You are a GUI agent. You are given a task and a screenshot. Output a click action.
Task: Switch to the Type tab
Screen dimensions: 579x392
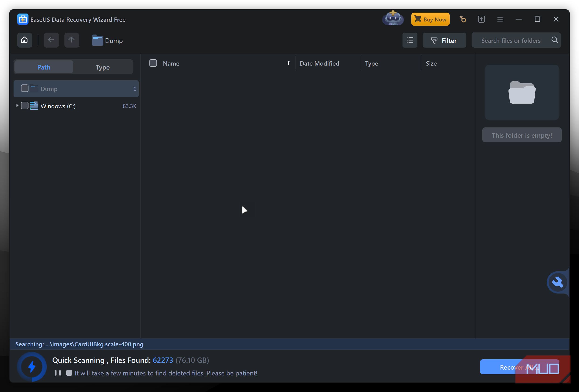[103, 67]
